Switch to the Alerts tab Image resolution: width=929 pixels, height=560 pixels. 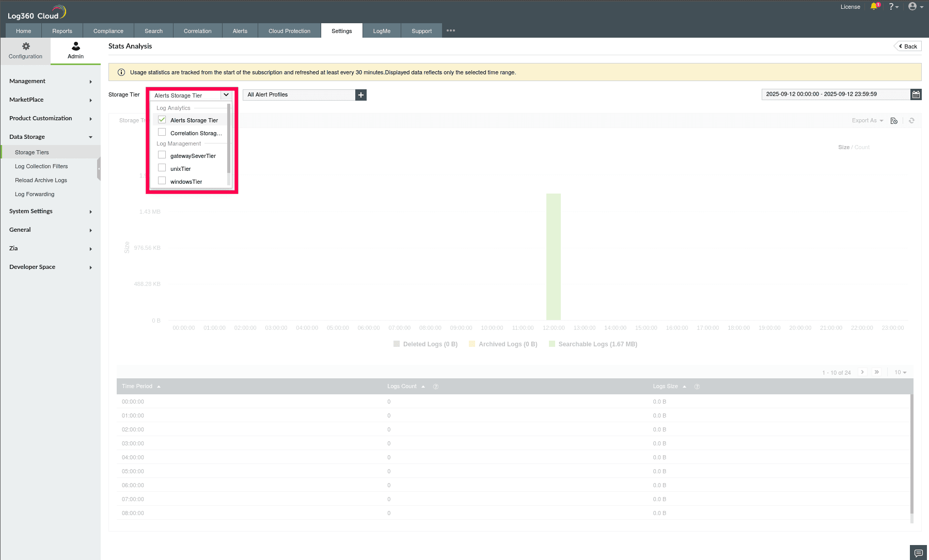(240, 31)
